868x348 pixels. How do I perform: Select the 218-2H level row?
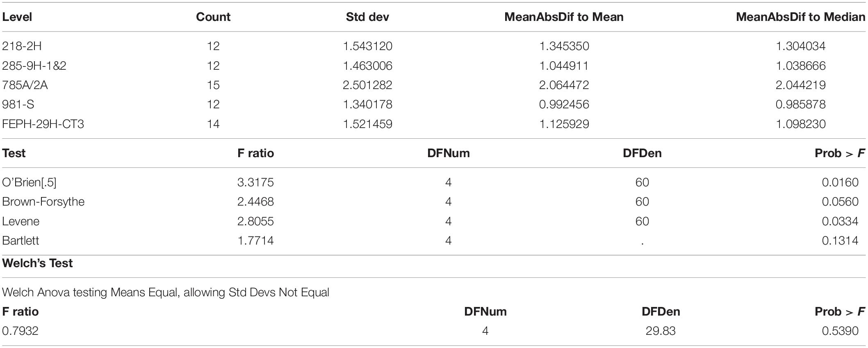(x=434, y=46)
